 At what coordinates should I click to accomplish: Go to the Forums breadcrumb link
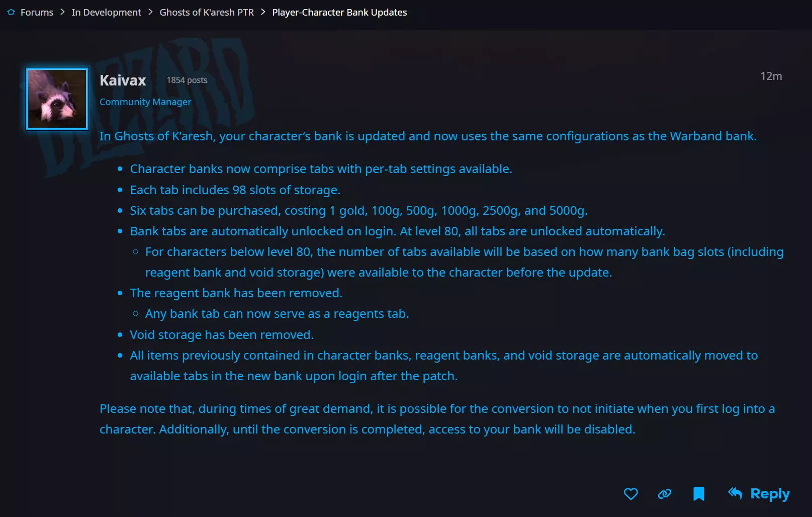(x=37, y=12)
